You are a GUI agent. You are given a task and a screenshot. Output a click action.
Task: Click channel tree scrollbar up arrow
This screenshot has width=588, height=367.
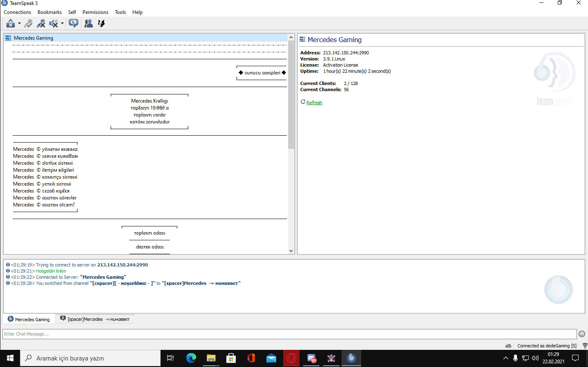(291, 37)
